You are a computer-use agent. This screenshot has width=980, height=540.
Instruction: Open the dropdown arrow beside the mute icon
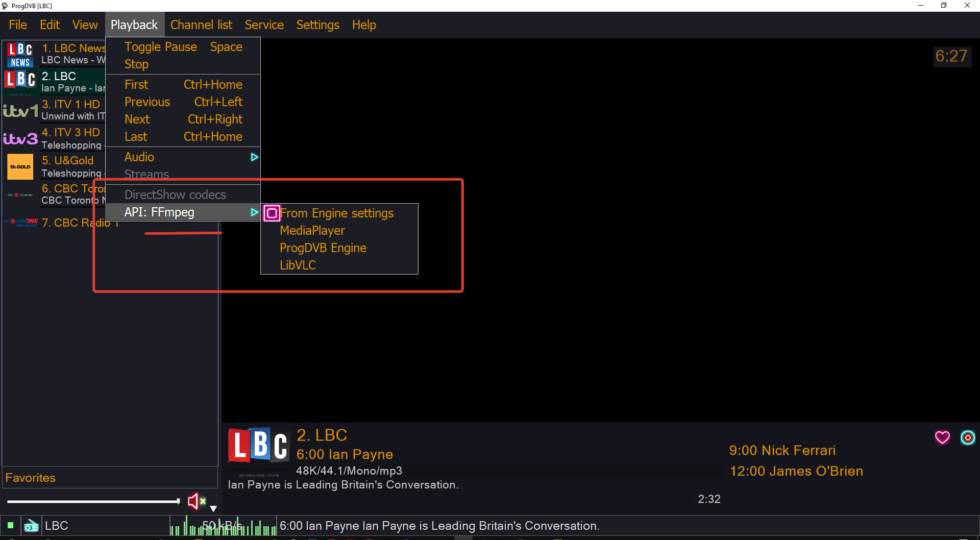pyautogui.click(x=213, y=508)
